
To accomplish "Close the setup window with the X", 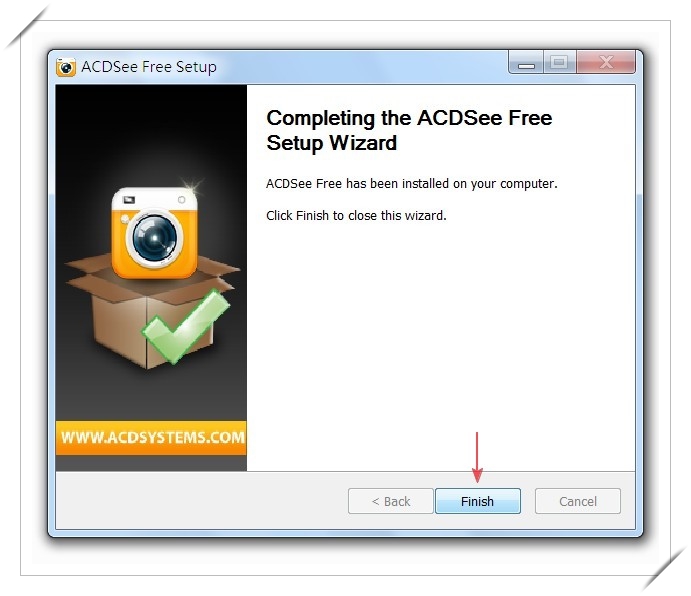I will (x=606, y=62).
